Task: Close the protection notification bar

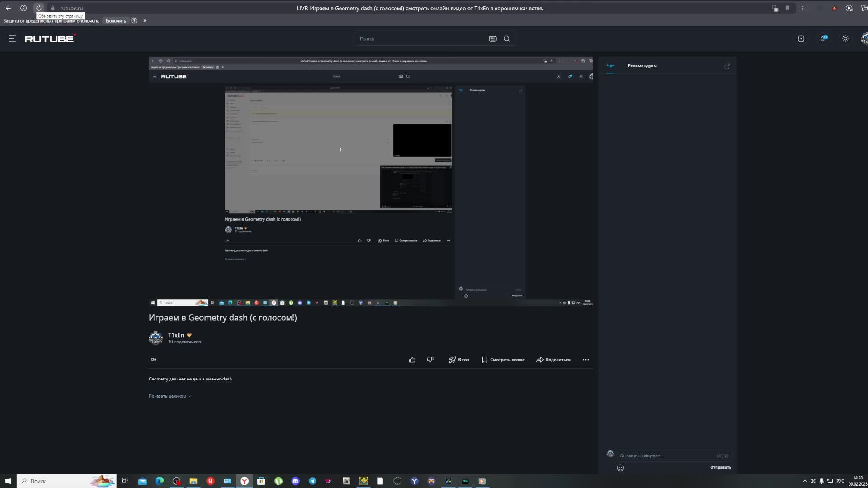Action: click(x=145, y=21)
